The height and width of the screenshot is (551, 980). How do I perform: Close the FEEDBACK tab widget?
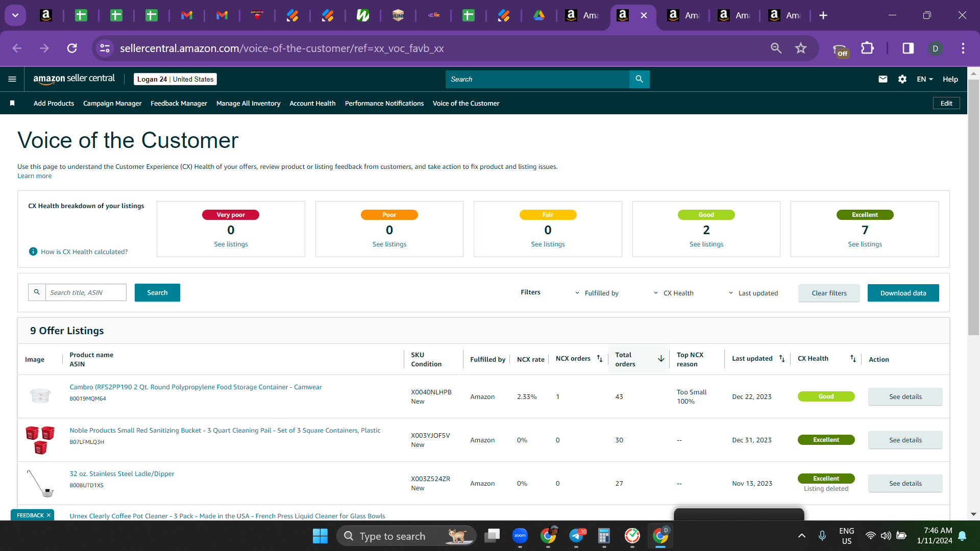[x=48, y=515]
